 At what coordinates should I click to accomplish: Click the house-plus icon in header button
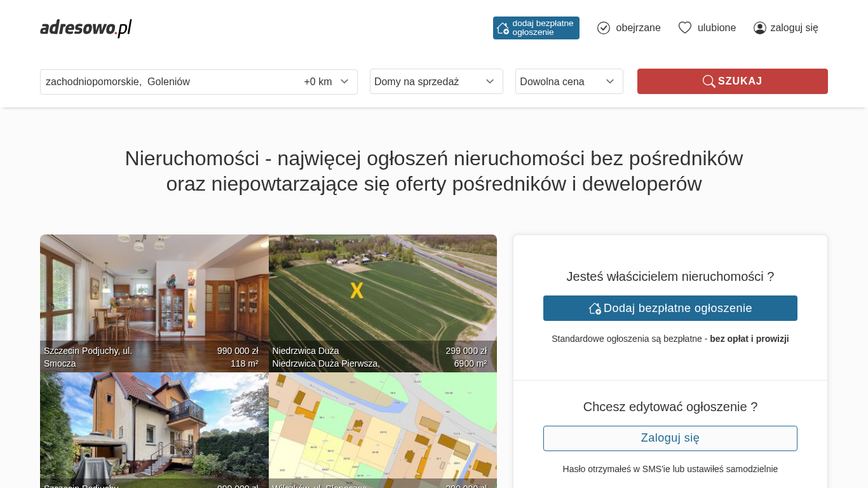pyautogui.click(x=503, y=28)
